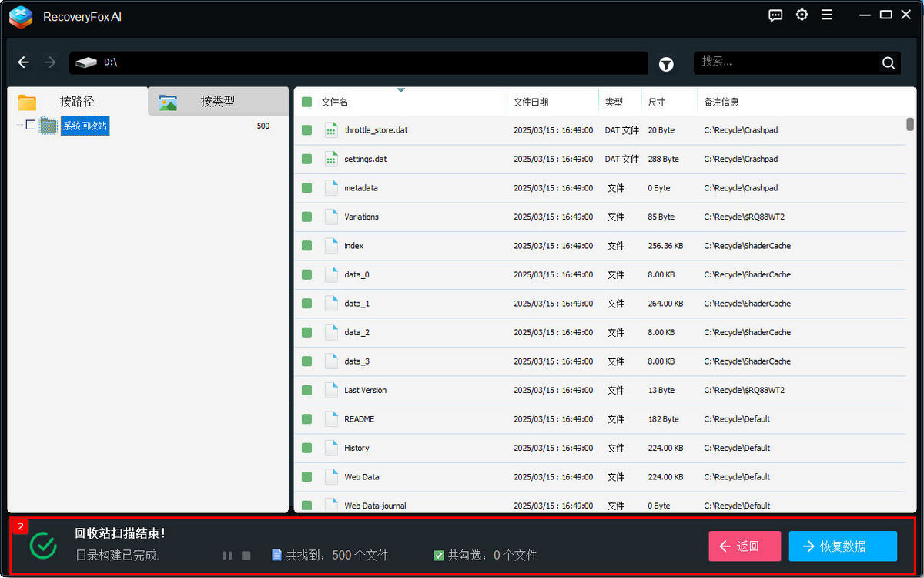Pause the scan with the pause icon
This screenshot has width=924, height=578.
click(x=227, y=556)
